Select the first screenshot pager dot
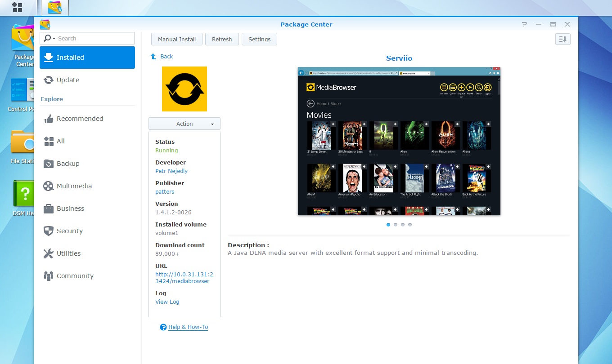The width and height of the screenshot is (612, 364). (x=388, y=225)
